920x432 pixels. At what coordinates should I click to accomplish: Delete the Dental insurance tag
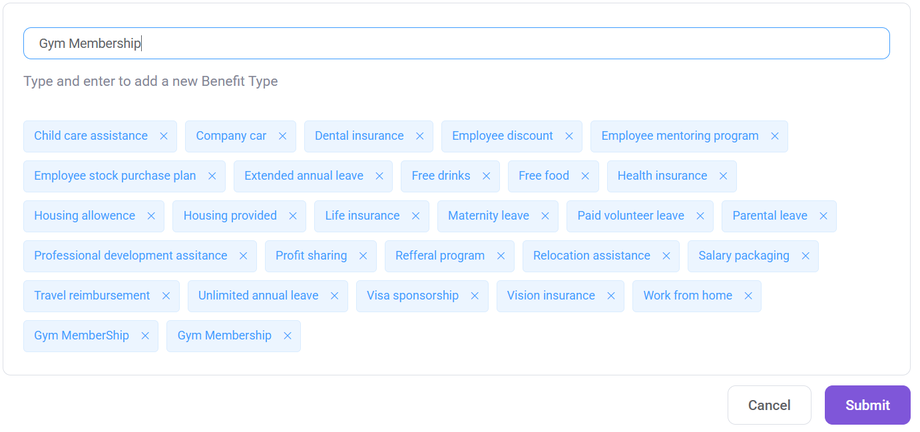[x=420, y=136]
